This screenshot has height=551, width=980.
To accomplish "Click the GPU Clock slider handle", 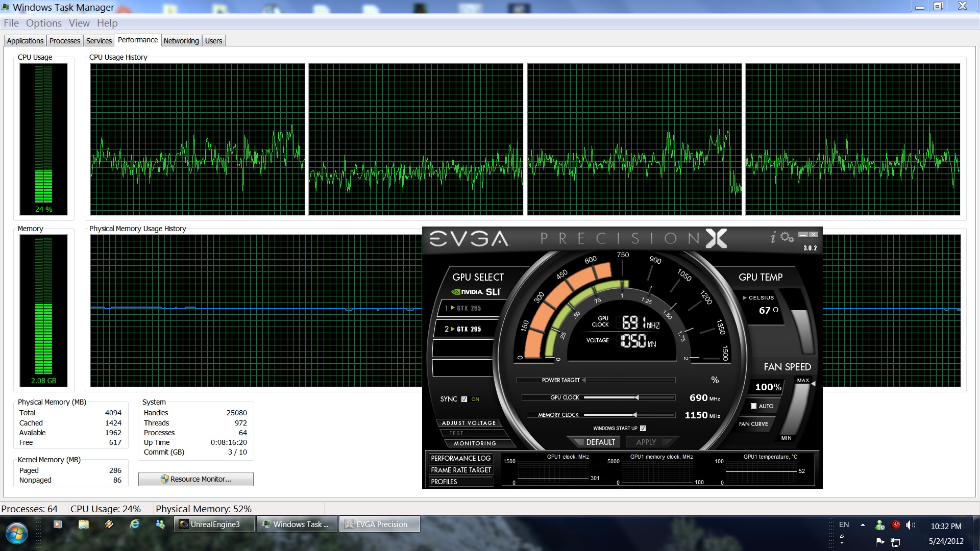I will [x=636, y=397].
